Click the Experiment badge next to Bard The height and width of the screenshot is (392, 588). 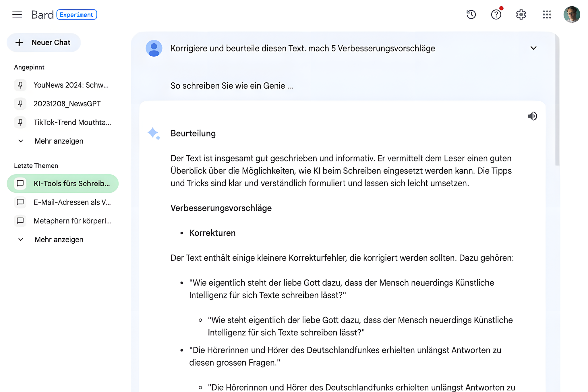77,14
